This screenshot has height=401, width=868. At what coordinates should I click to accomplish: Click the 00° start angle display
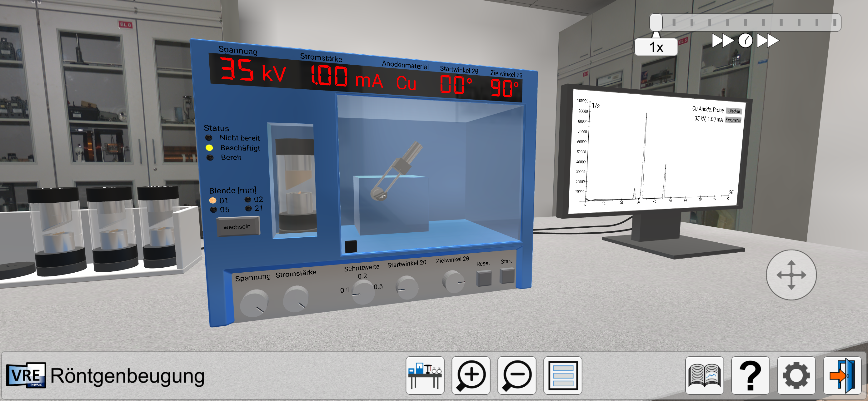tap(456, 85)
